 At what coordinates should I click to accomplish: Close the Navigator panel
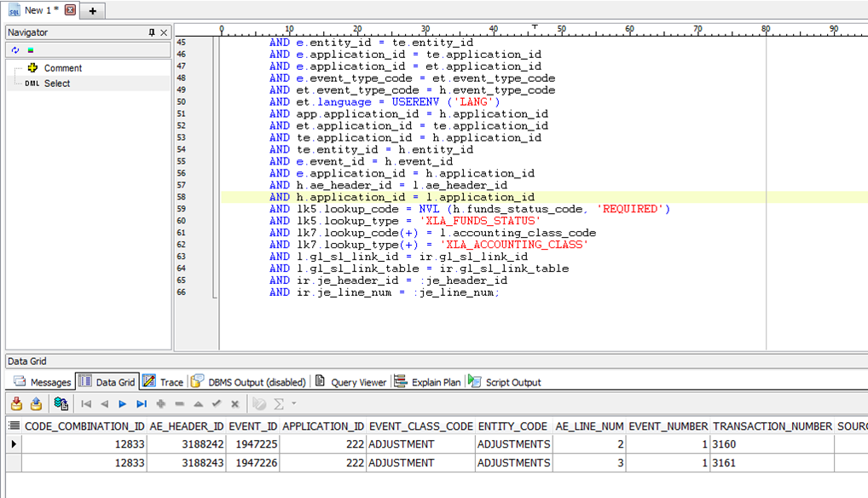coord(164,32)
